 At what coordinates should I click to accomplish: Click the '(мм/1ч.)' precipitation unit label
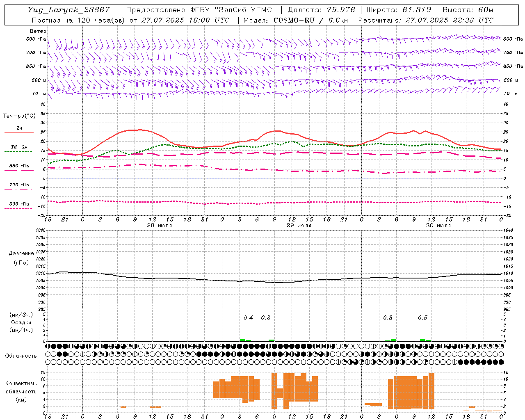[x=21, y=330]
